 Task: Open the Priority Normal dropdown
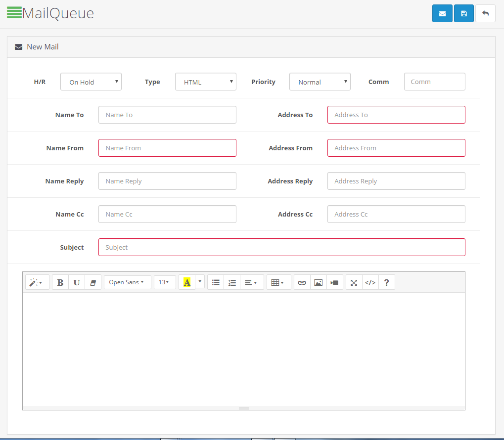point(320,82)
